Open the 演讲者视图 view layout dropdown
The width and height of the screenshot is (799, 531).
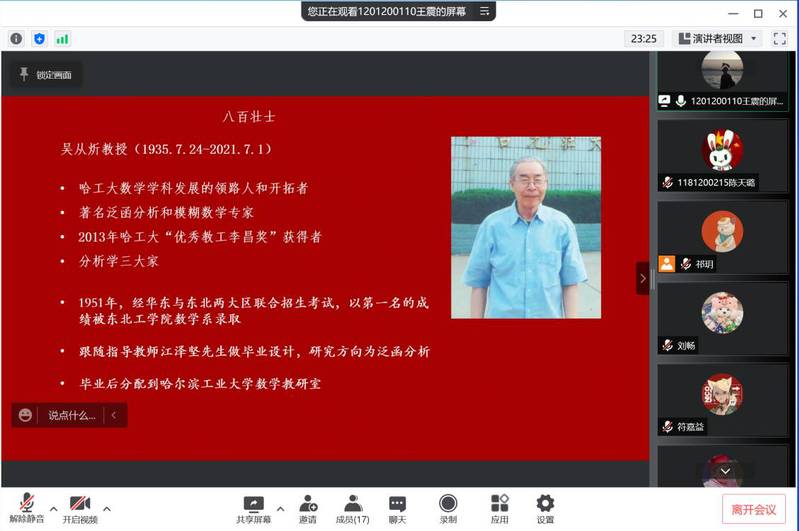718,39
